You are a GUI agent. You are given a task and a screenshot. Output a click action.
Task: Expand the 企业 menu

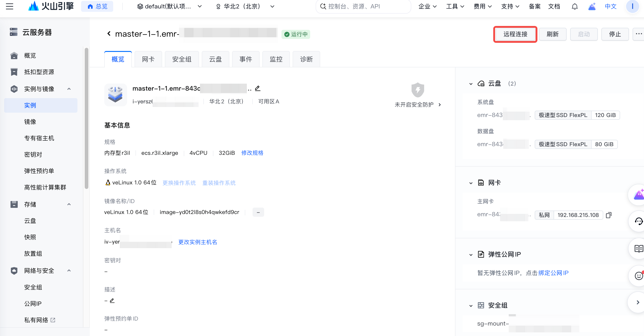(x=427, y=6)
